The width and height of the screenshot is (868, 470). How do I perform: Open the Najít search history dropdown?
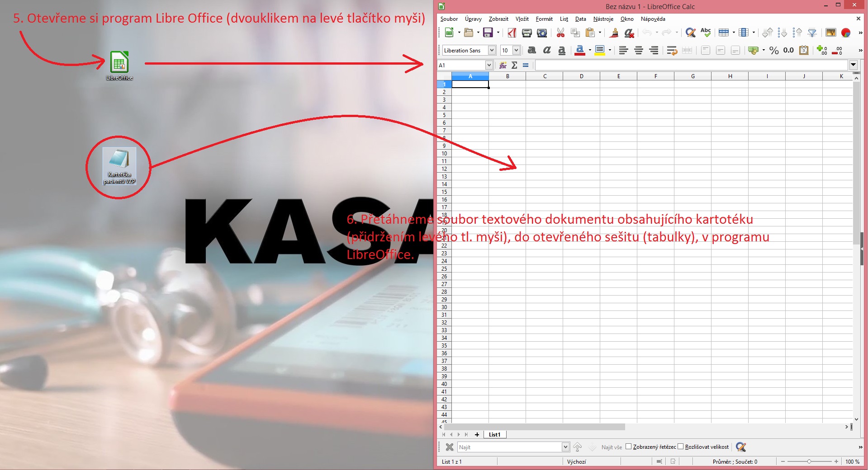565,447
